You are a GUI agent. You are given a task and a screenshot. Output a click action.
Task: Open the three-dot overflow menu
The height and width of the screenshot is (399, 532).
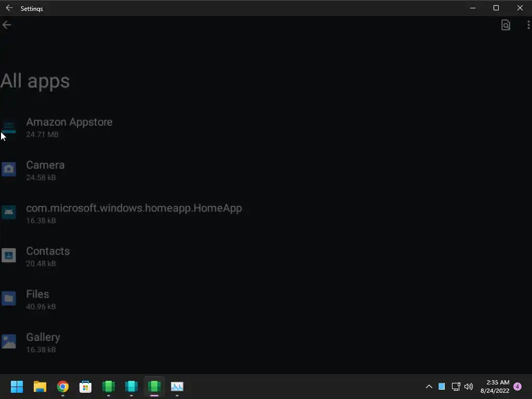tap(528, 25)
